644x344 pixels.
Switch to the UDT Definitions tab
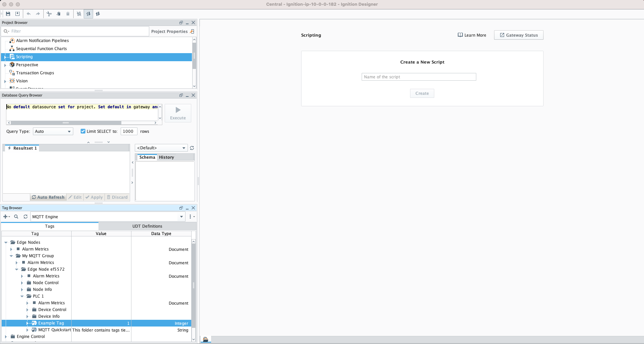pos(147,226)
